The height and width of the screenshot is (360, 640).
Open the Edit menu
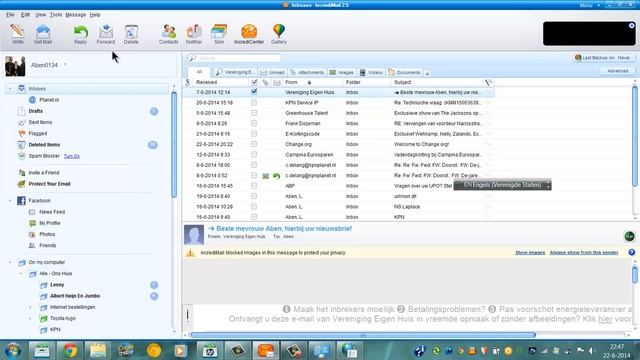coord(25,15)
